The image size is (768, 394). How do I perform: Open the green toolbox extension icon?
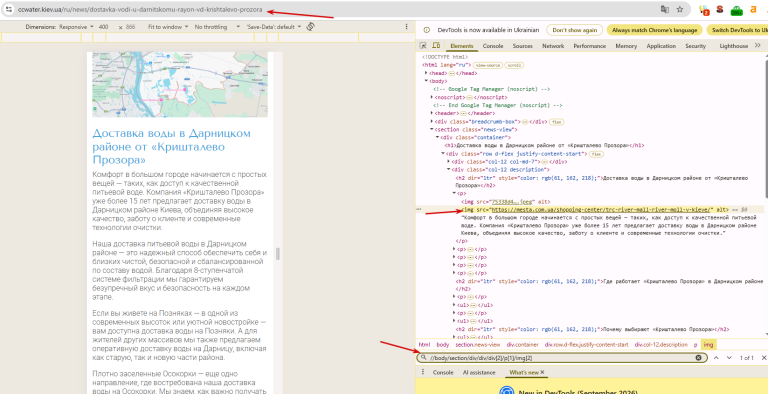[736, 10]
